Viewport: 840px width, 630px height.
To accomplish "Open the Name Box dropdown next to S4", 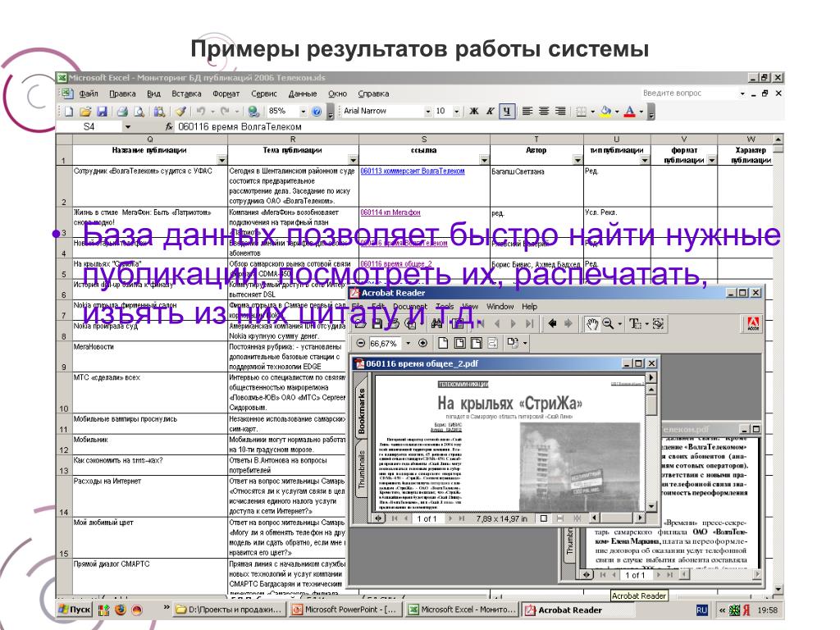I will (x=127, y=127).
